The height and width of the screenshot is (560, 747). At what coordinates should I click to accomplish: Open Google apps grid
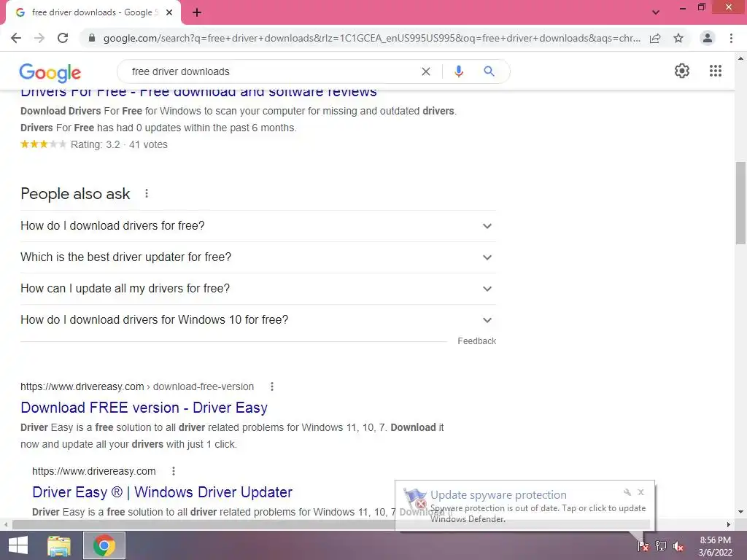716,71
